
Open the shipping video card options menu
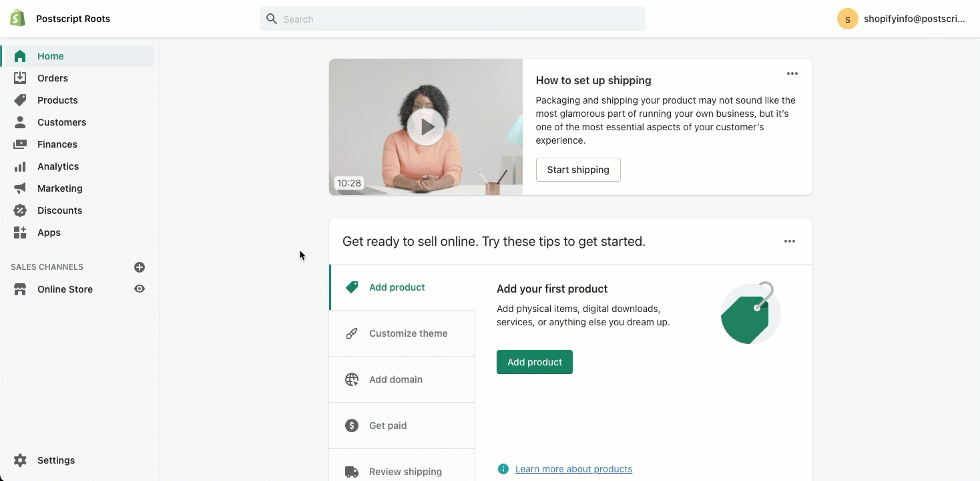(792, 73)
